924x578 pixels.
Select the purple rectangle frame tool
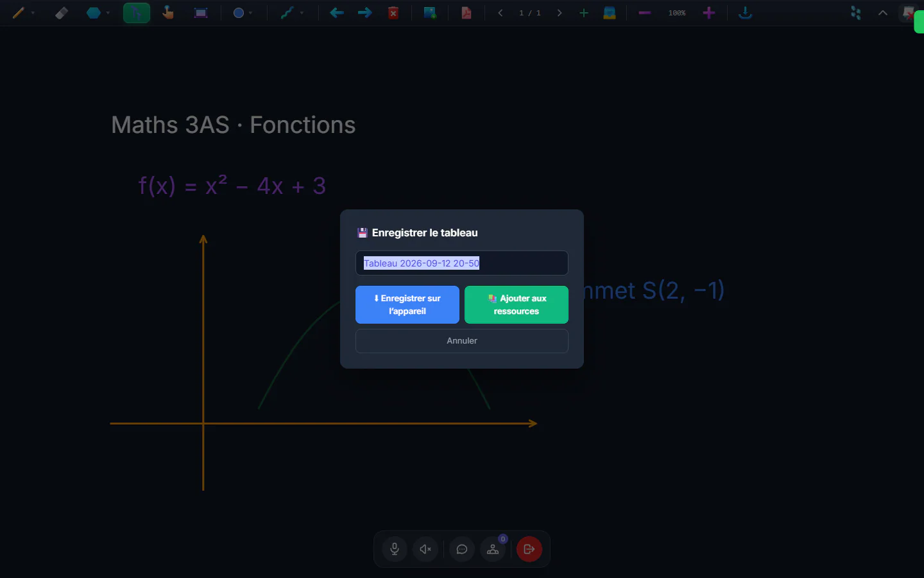[x=201, y=13]
